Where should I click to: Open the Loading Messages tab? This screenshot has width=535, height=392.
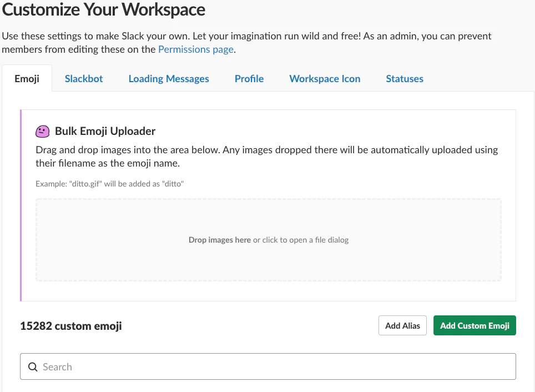(169, 78)
